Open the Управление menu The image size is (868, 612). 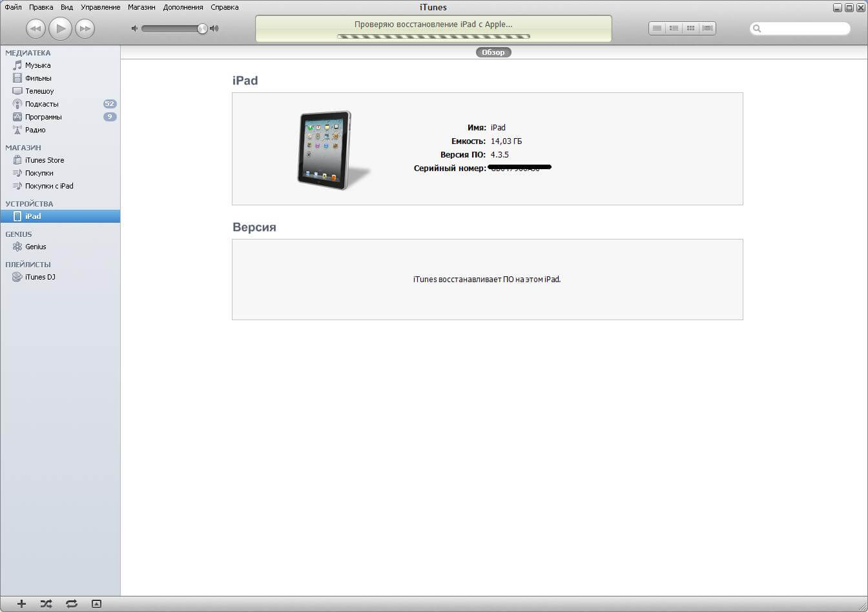(x=100, y=7)
